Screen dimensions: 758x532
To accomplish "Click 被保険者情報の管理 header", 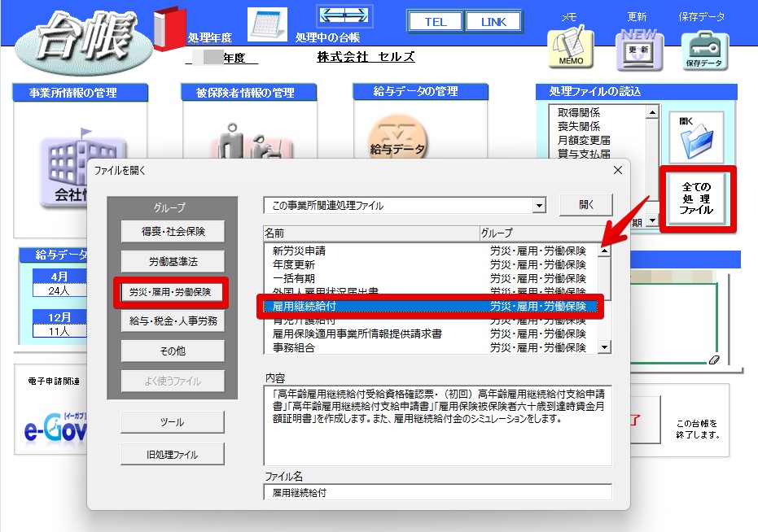I will 248,92.
